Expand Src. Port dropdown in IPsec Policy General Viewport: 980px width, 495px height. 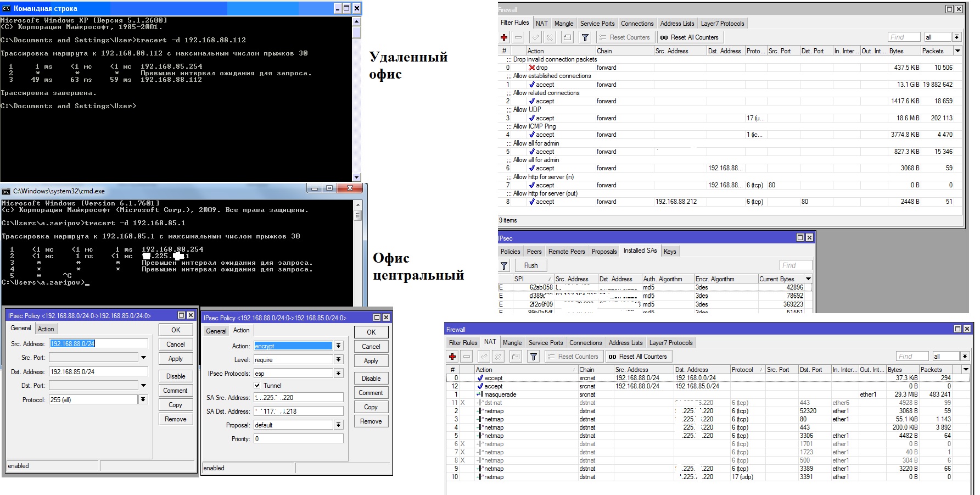(143, 357)
